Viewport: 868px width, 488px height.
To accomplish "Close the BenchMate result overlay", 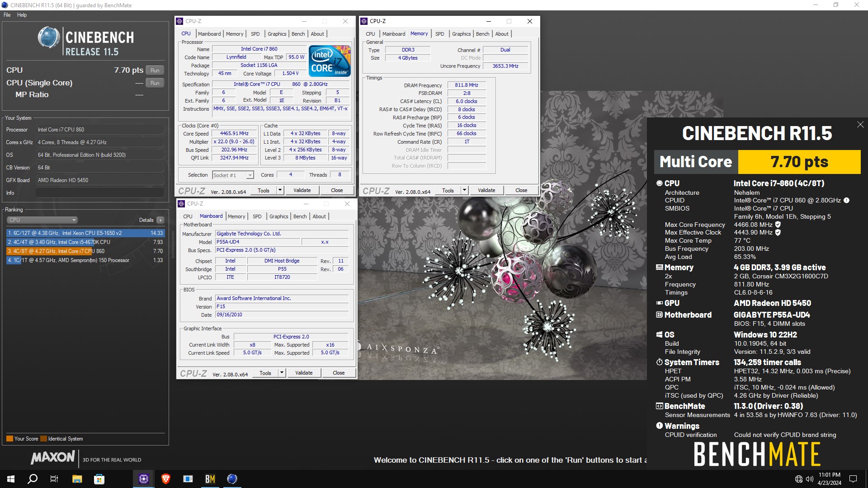I will coord(860,125).
